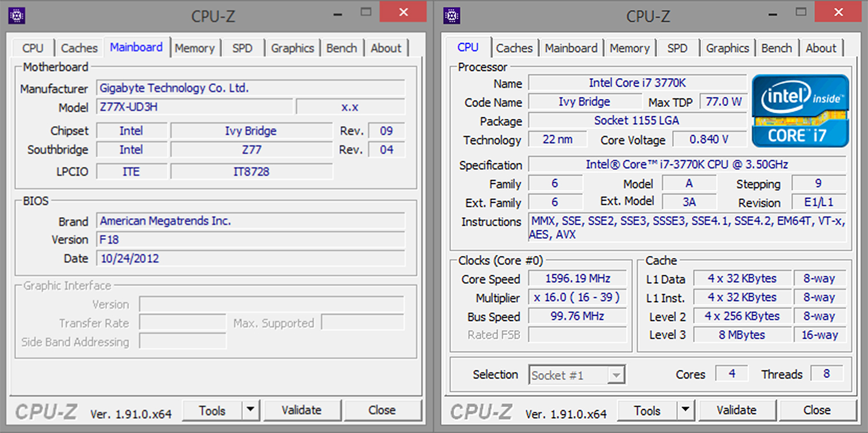Image resolution: width=868 pixels, height=433 pixels.
Task: Click the Intel Core i7 logo badge
Action: click(x=800, y=111)
